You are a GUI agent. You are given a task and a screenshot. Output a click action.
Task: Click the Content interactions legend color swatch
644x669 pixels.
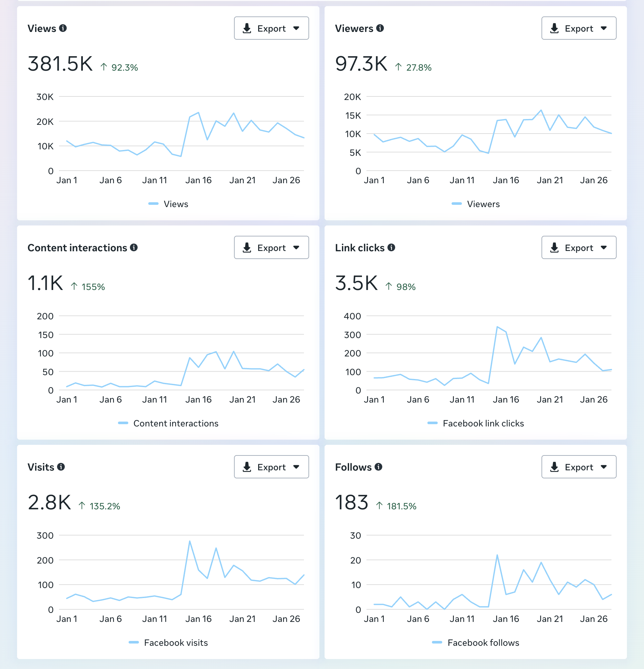tap(123, 423)
